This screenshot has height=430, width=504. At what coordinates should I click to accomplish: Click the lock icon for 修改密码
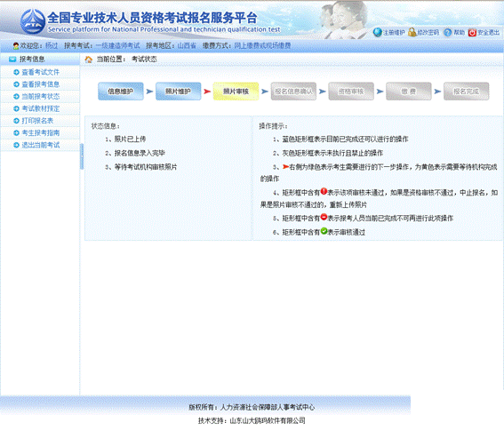[412, 32]
